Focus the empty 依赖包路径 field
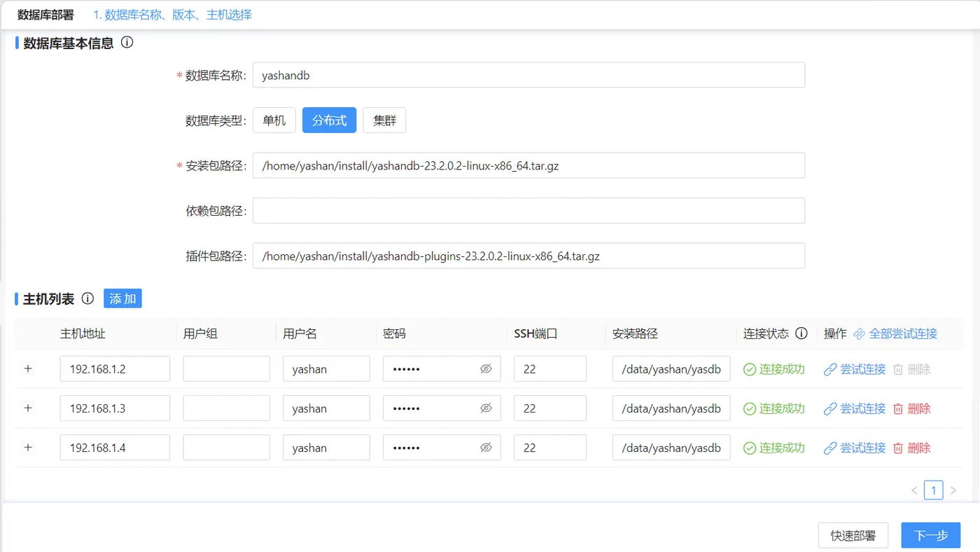The height and width of the screenshot is (552, 980). [528, 211]
